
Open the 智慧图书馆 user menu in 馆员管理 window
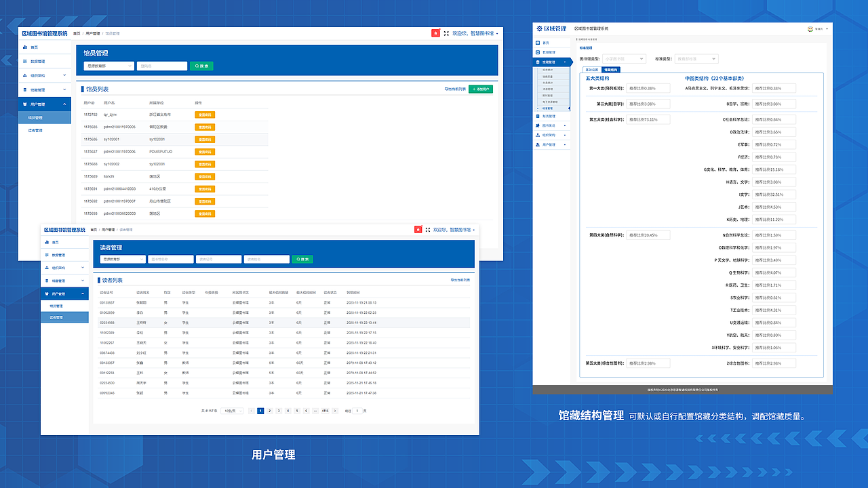coord(475,33)
